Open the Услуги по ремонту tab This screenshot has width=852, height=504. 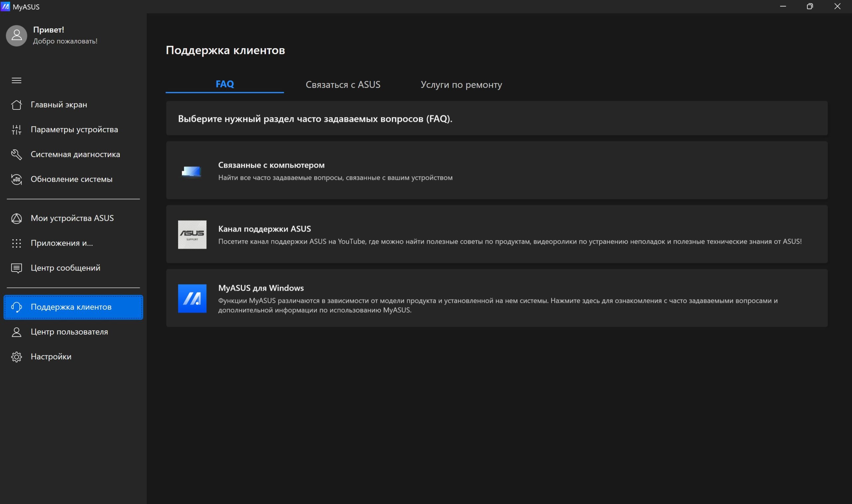pos(461,84)
